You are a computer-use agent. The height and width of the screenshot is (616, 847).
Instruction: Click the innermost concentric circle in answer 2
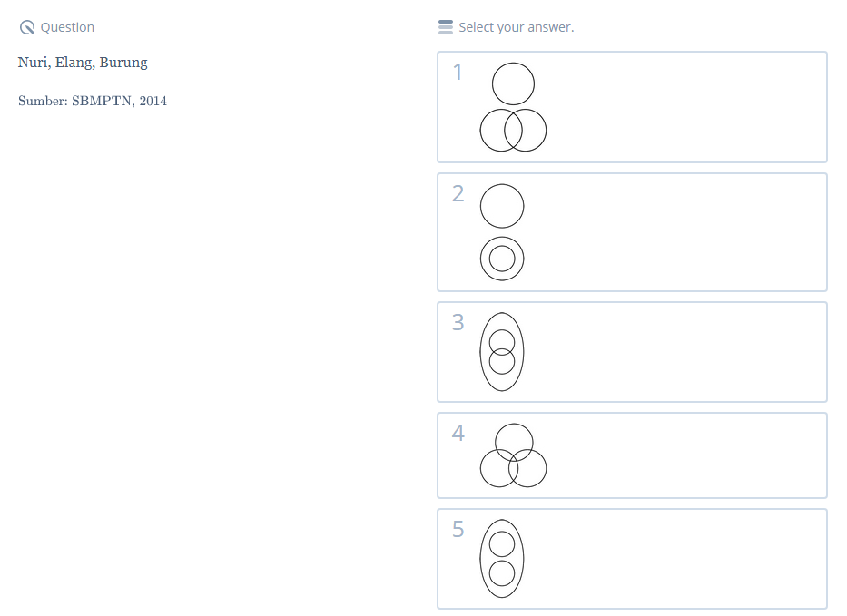[x=502, y=259]
